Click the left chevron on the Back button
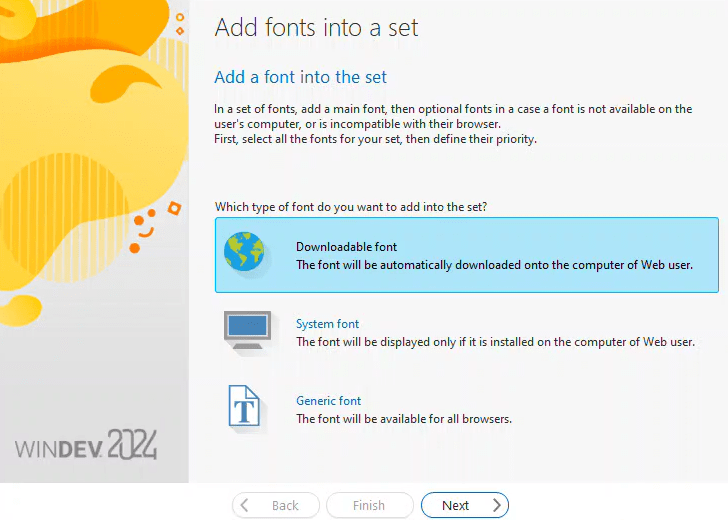 245,506
